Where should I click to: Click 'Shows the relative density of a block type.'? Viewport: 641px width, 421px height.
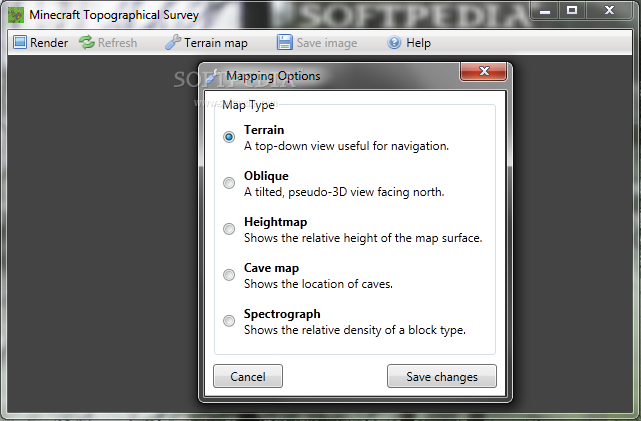355,330
